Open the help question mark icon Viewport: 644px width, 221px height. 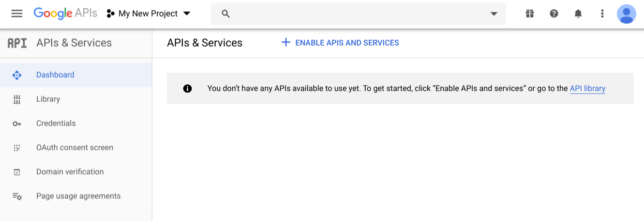tap(554, 14)
